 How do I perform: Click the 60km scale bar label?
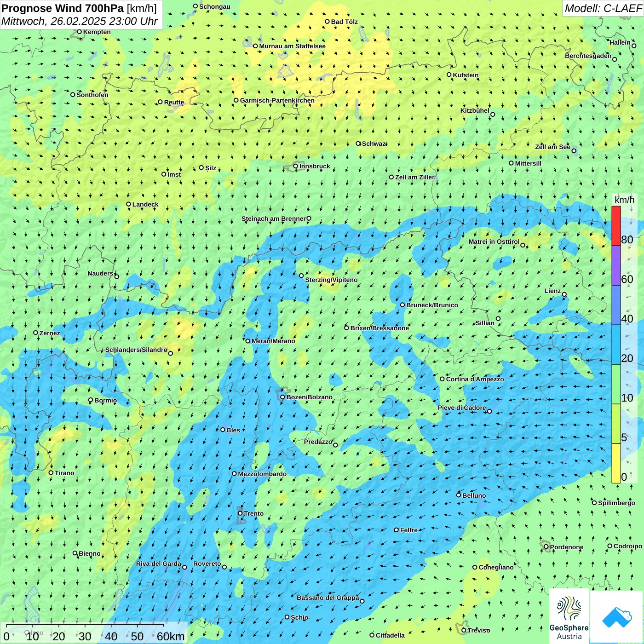171,637
